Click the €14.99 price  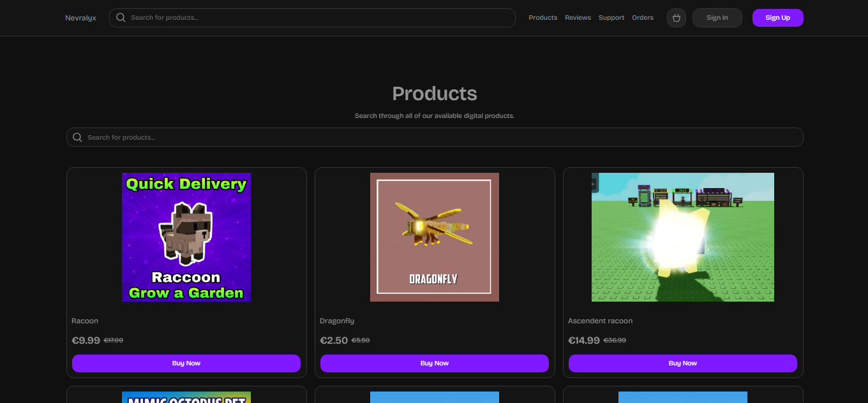pyautogui.click(x=584, y=341)
